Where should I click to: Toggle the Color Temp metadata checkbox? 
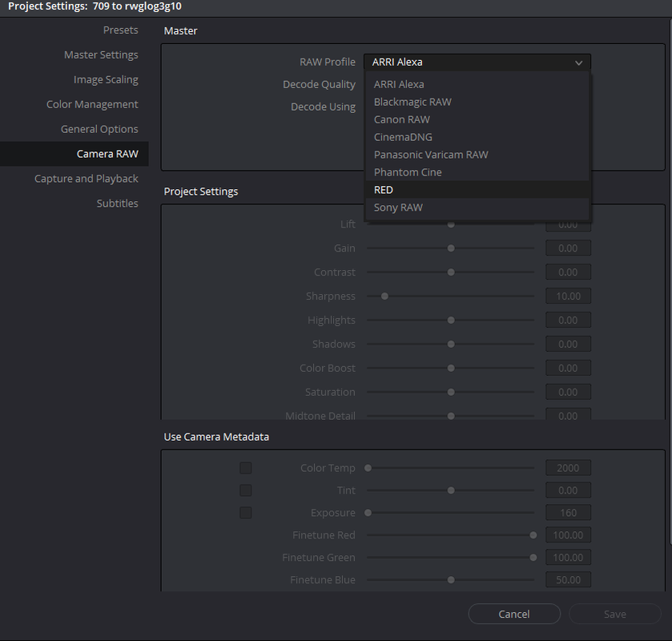[246, 468]
